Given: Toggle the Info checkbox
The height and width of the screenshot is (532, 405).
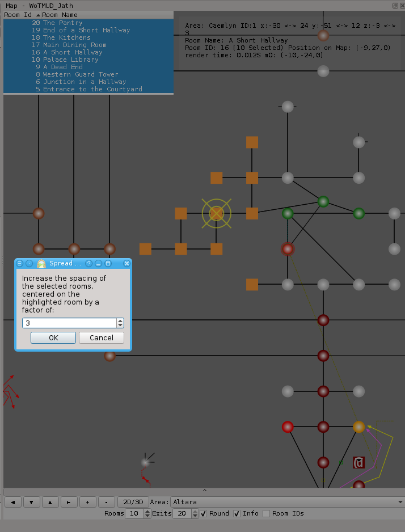Looking at the screenshot, I should tap(237, 514).
